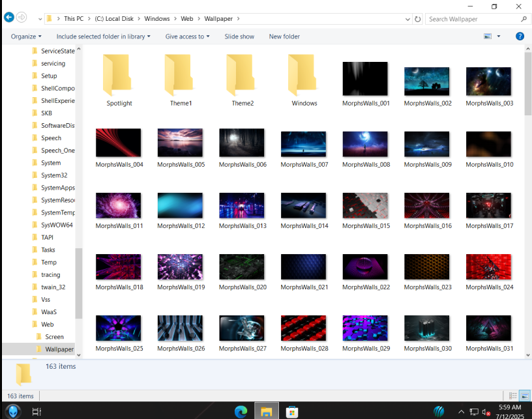Select the Screen subfolder in tree

click(54, 337)
